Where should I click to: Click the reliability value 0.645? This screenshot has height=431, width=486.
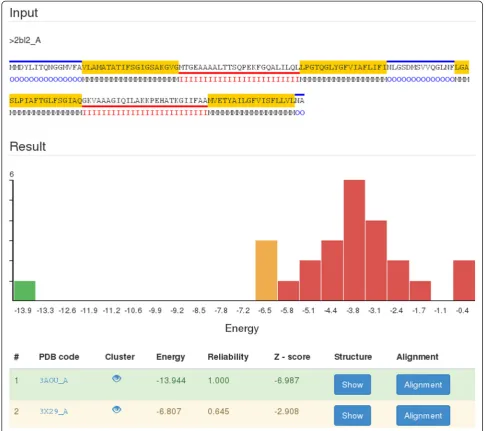click(x=218, y=411)
